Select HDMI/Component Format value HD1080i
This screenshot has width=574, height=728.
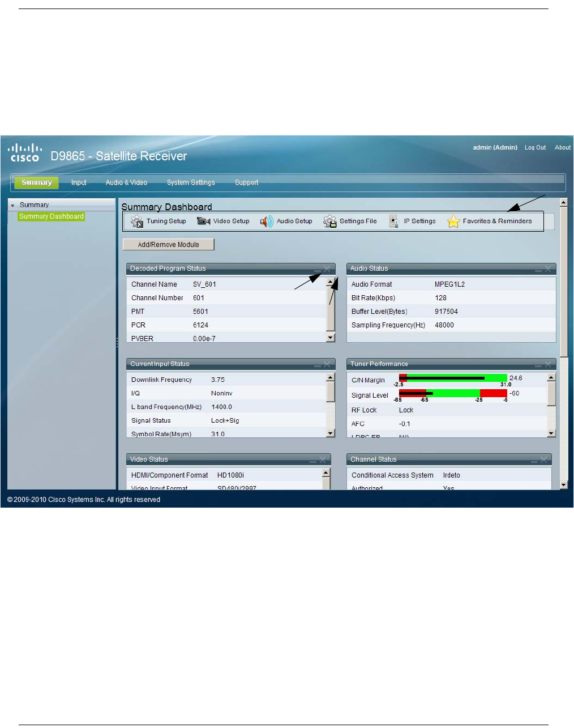click(x=230, y=475)
